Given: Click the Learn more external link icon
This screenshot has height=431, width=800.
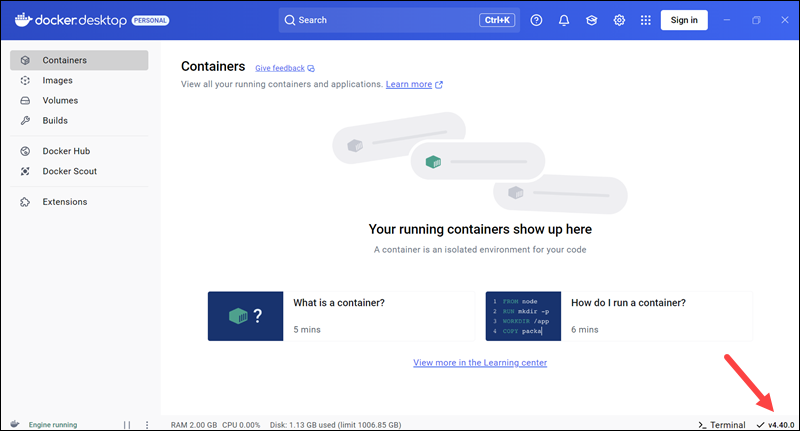Looking at the screenshot, I should pyautogui.click(x=439, y=85).
